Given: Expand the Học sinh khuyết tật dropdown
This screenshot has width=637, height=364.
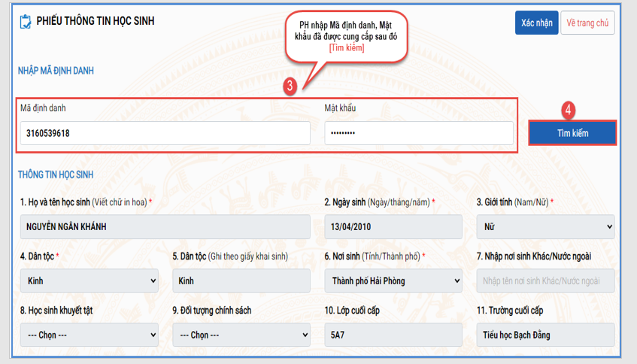Looking at the screenshot, I should click(x=88, y=335).
